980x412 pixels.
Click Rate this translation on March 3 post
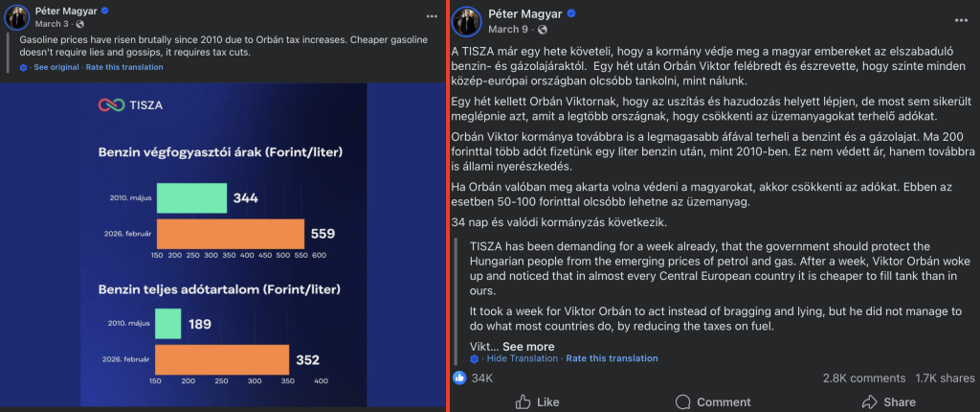[x=123, y=68]
